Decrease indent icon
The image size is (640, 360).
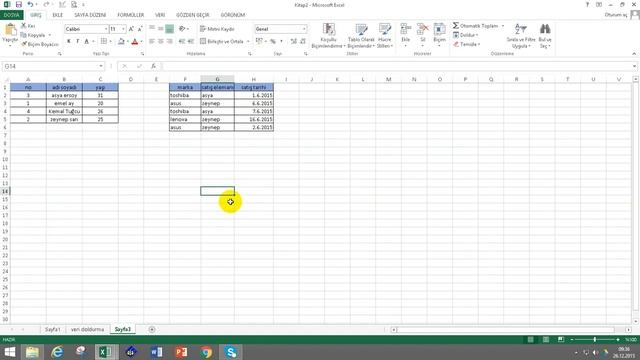(182, 41)
